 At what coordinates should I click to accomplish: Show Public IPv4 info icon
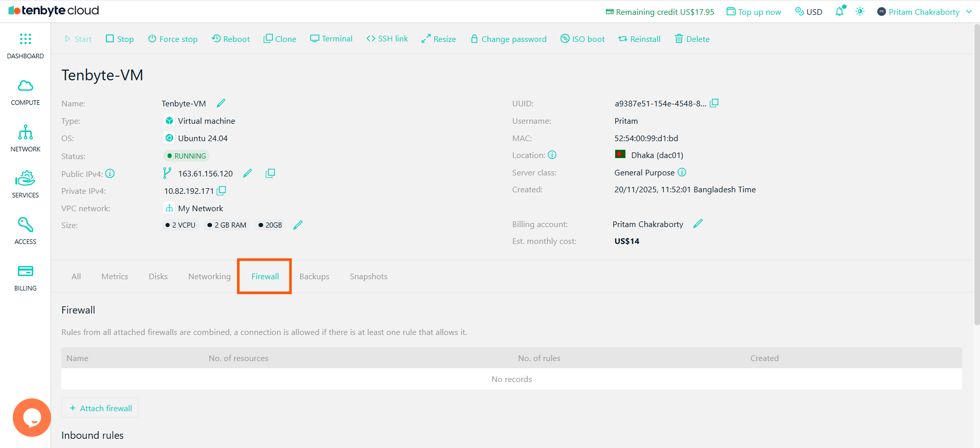(110, 174)
